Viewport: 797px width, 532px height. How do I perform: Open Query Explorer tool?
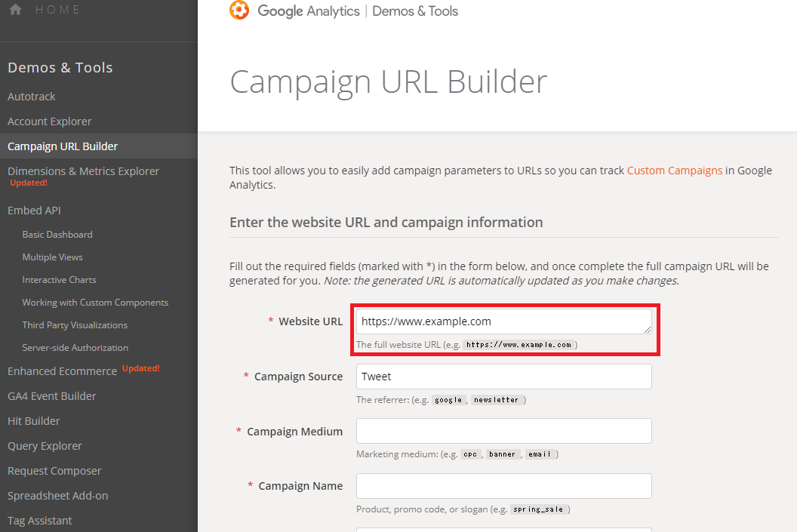[45, 446]
